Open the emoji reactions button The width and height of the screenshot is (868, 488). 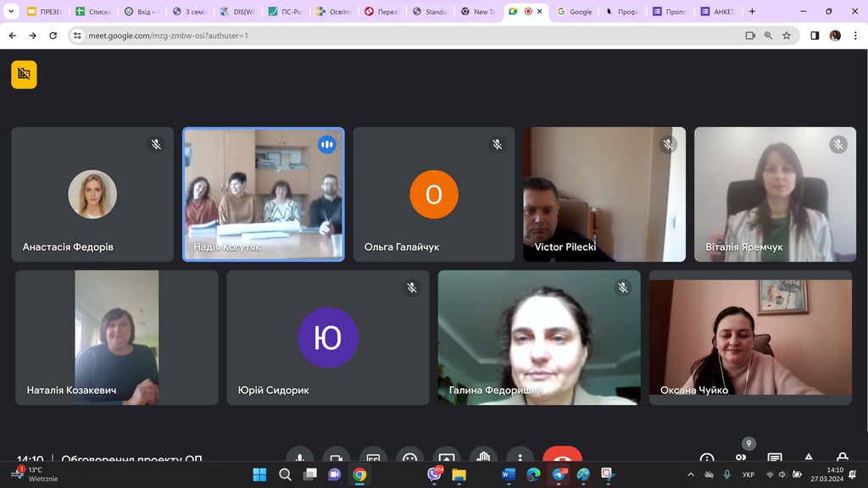409,458
